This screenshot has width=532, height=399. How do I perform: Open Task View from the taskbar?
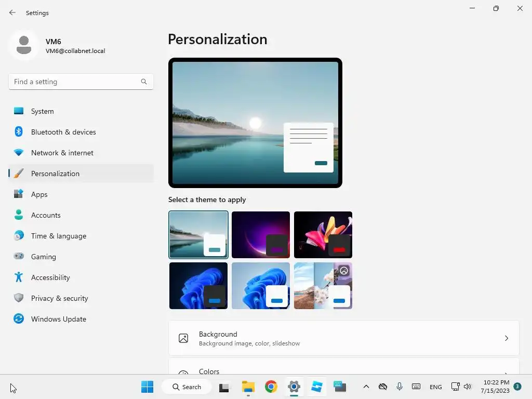[224, 387]
